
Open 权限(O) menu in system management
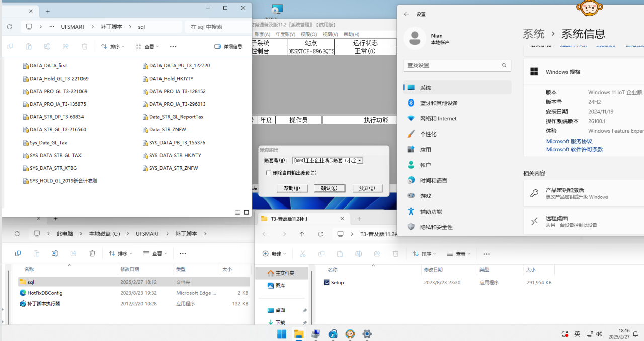(x=309, y=34)
